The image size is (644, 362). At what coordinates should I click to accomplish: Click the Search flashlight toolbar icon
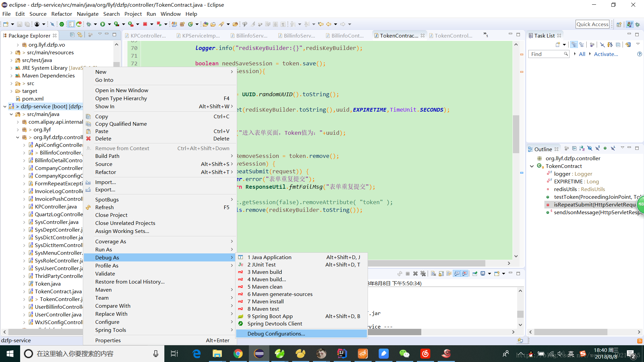[221, 24]
